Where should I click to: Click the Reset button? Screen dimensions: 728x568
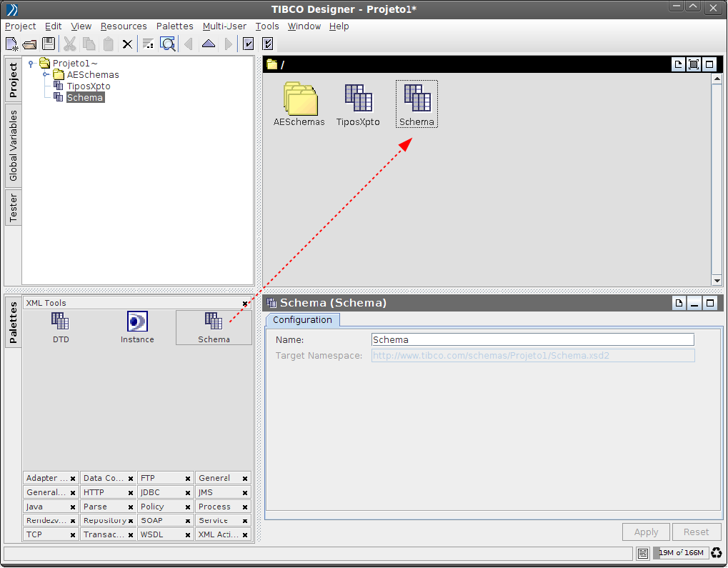(696, 532)
